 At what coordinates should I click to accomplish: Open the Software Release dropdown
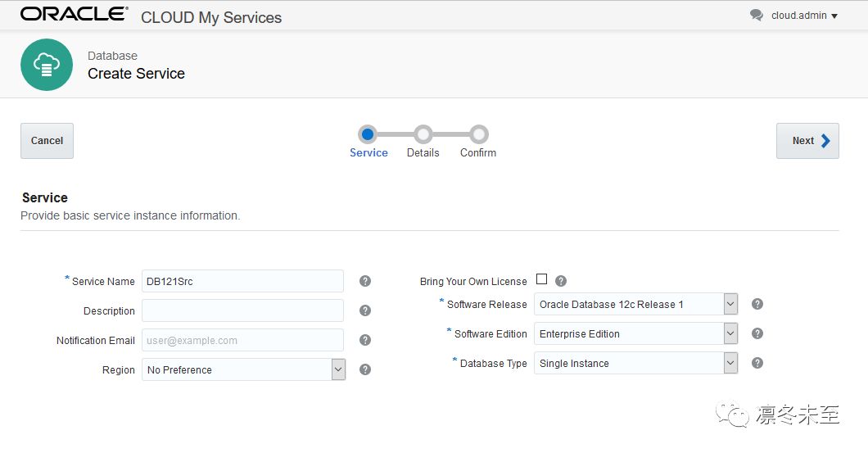point(730,304)
